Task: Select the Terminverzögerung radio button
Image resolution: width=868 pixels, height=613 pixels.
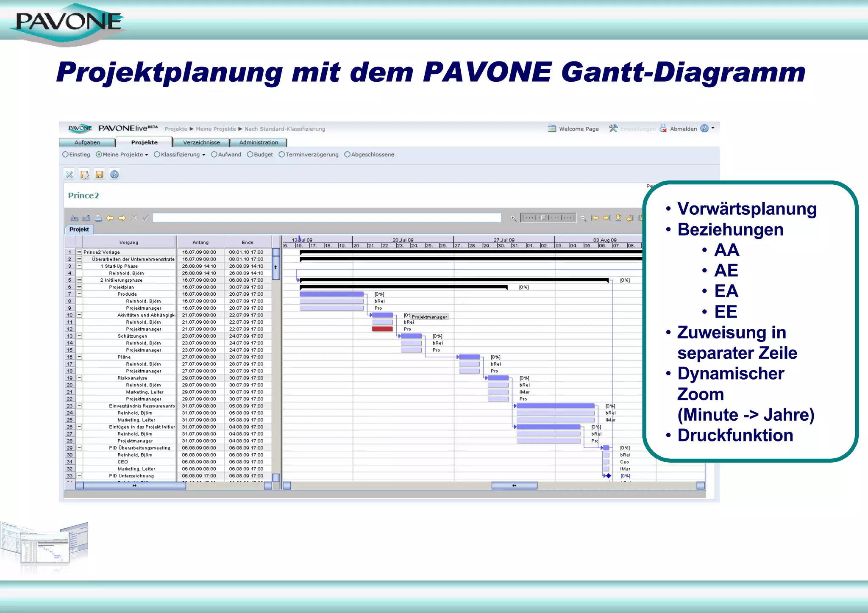Action: (x=281, y=155)
